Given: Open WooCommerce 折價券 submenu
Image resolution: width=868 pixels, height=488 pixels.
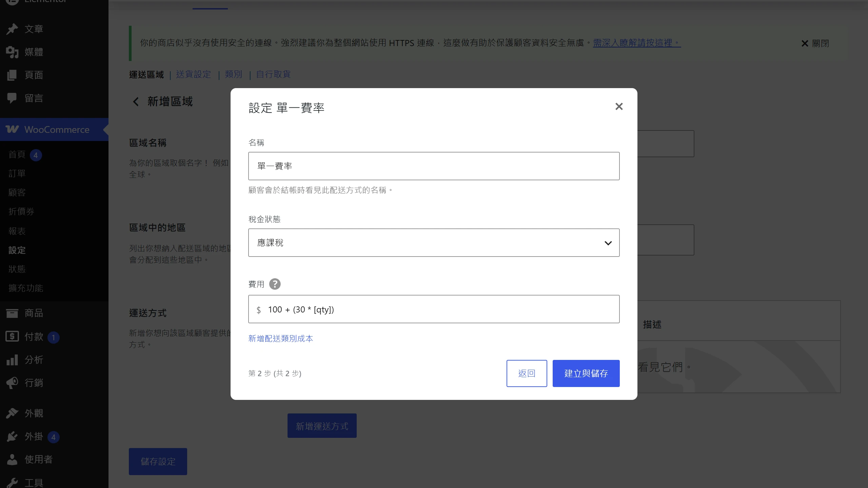Looking at the screenshot, I should [x=21, y=211].
